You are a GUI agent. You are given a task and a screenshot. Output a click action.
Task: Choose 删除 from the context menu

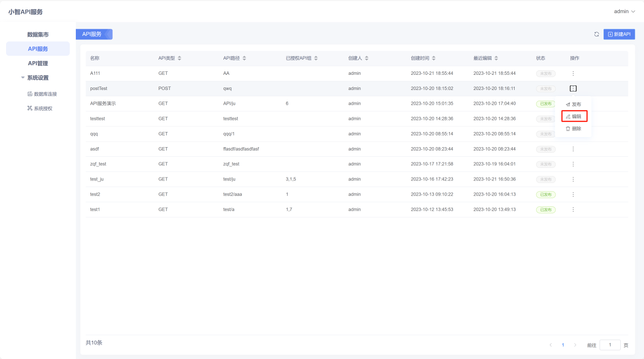(573, 129)
